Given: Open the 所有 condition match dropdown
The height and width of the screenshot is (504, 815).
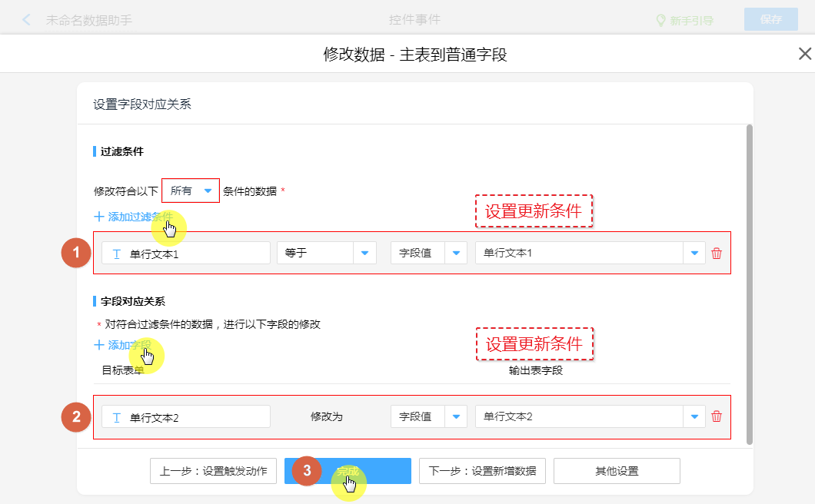Looking at the screenshot, I should (207, 191).
